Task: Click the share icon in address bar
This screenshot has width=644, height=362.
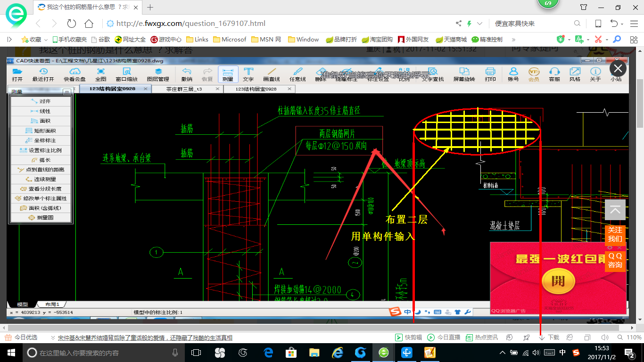Action: 459,24
